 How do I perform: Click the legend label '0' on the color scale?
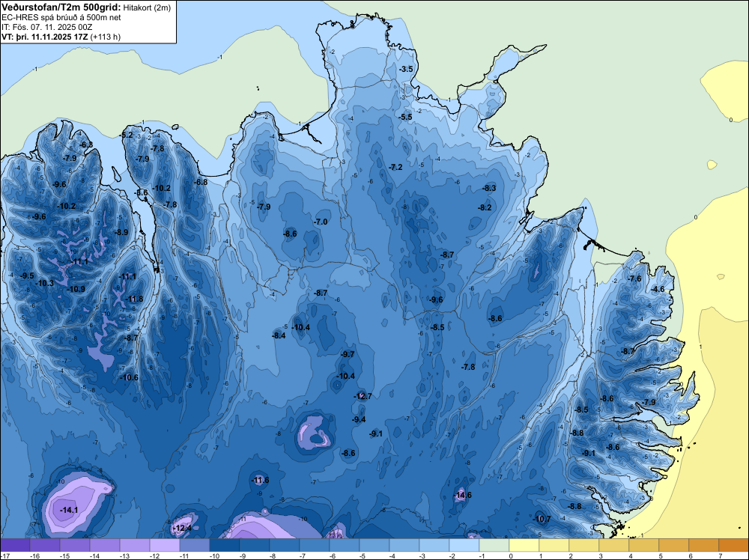click(x=511, y=556)
